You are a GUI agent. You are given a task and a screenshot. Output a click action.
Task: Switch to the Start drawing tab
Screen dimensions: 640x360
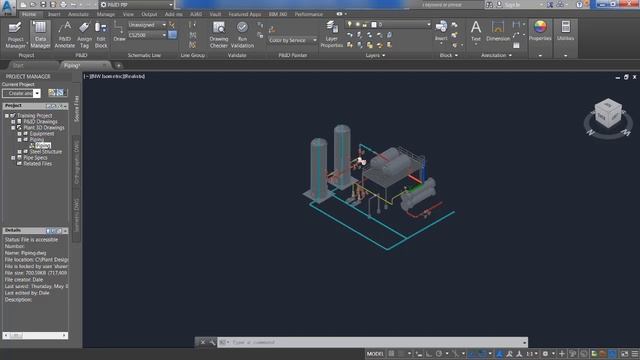pos(18,65)
